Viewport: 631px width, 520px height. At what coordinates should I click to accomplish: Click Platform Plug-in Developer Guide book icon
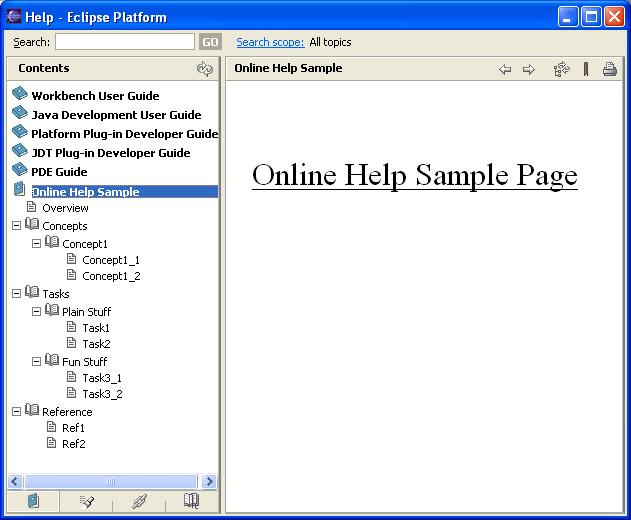19,131
